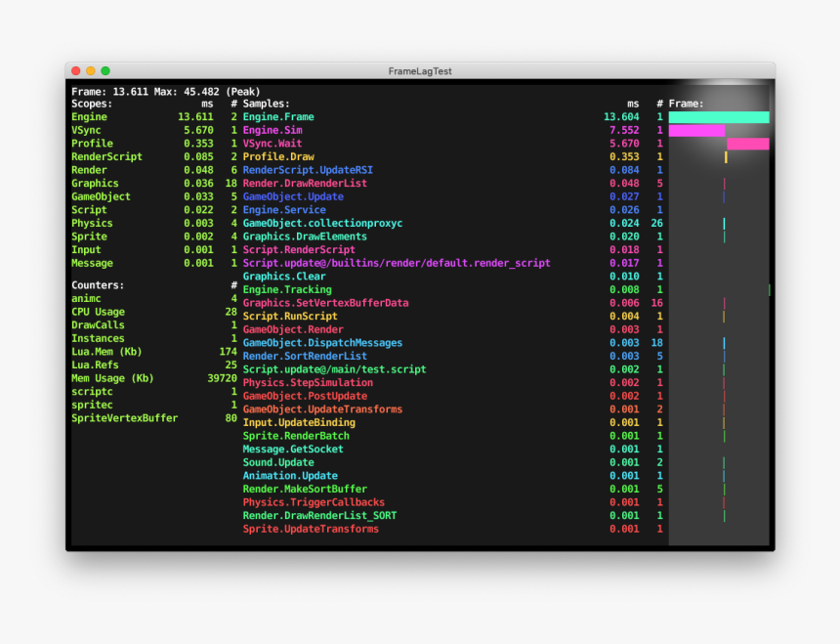Select the Engine scope row
The height and width of the screenshot is (644, 840).
click(154, 117)
